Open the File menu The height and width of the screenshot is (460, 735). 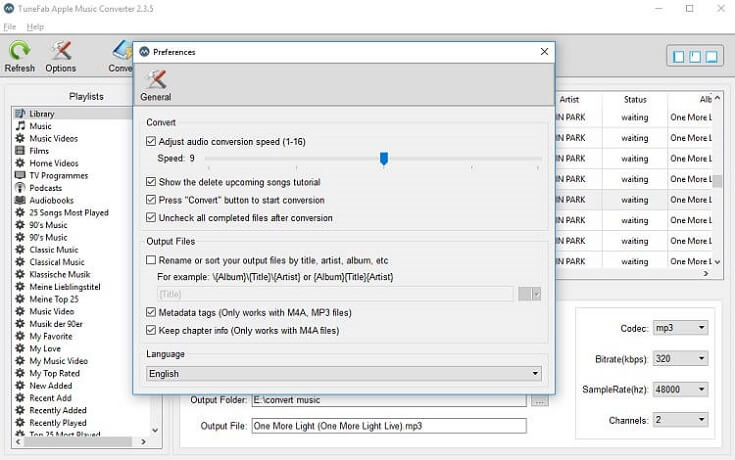tap(10, 26)
